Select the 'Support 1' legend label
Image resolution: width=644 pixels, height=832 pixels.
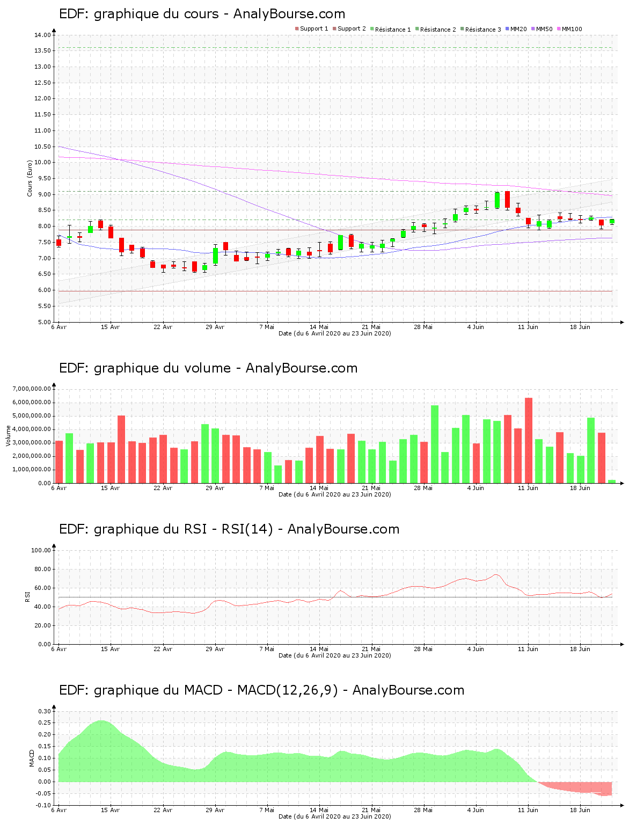coord(314,29)
